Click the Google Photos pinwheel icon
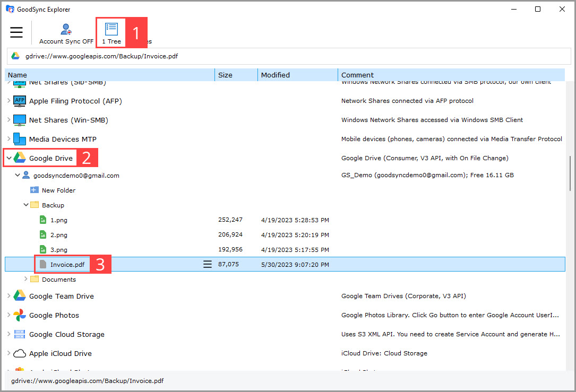576x392 pixels. 20,315
